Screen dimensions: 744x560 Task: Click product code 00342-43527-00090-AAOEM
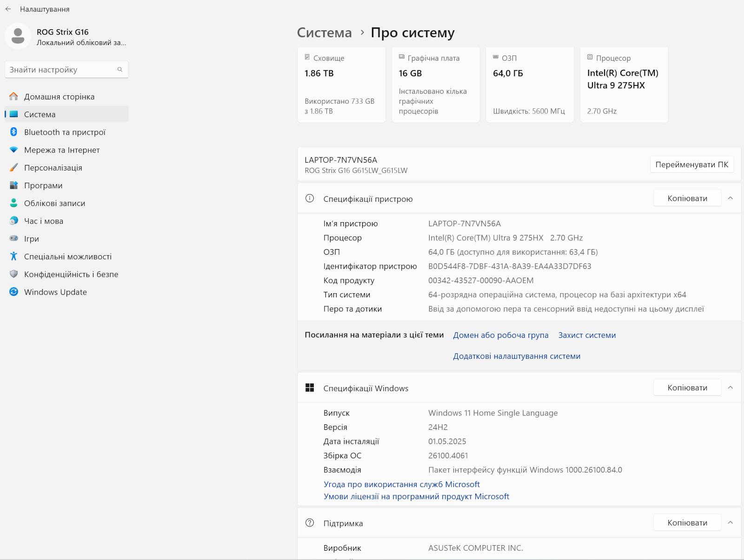[481, 281]
